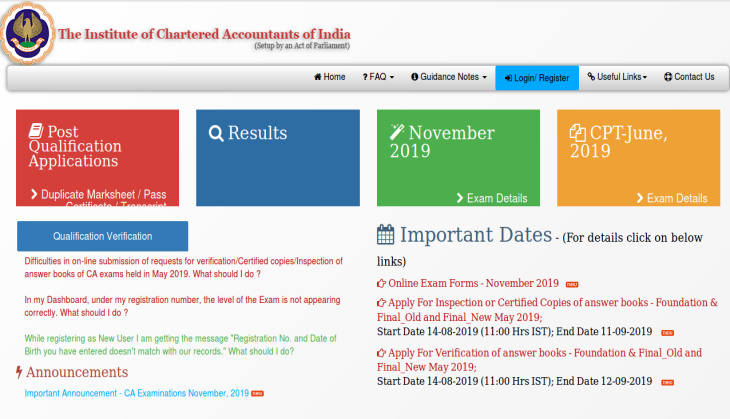
Task: Click hand icon beside Apply For Verification link
Action: point(381,353)
